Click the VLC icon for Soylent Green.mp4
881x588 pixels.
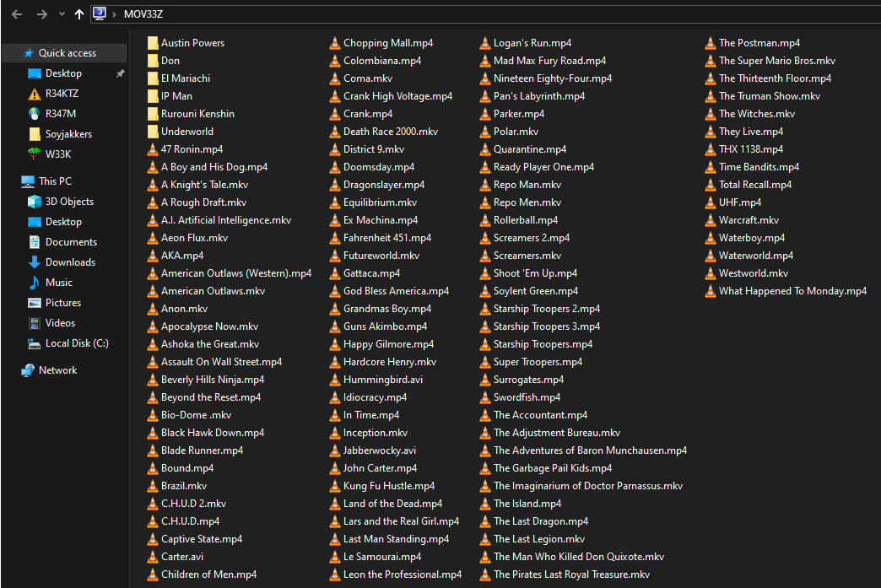point(485,291)
